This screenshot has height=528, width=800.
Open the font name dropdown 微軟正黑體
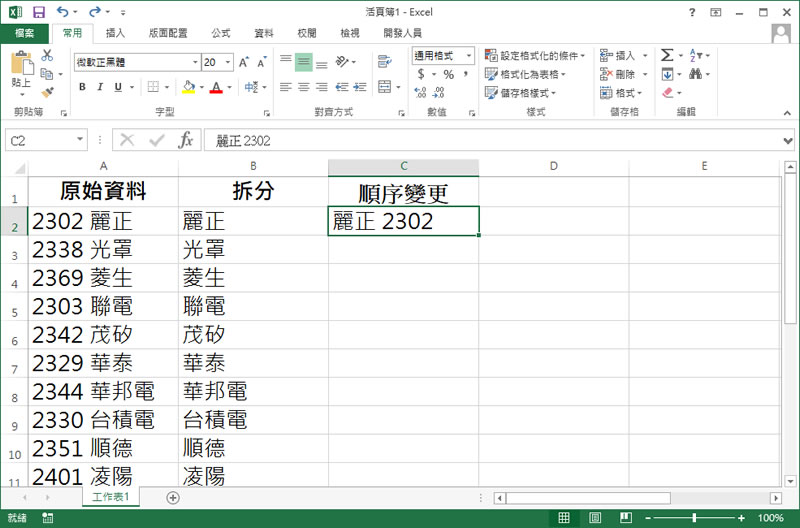(x=195, y=62)
